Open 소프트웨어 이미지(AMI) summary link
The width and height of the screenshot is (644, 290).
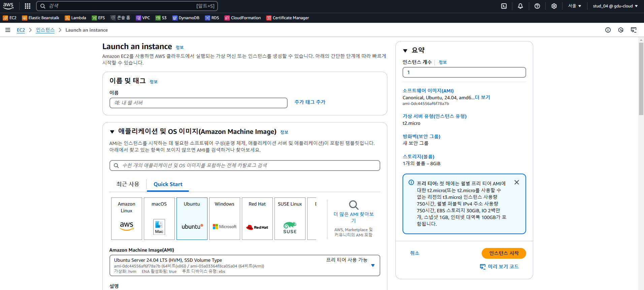click(x=428, y=90)
